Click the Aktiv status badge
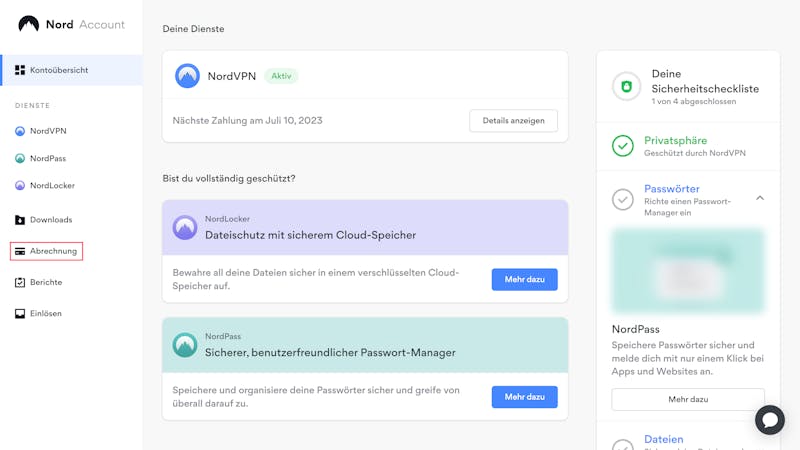This screenshot has height=450, width=800. [281, 76]
